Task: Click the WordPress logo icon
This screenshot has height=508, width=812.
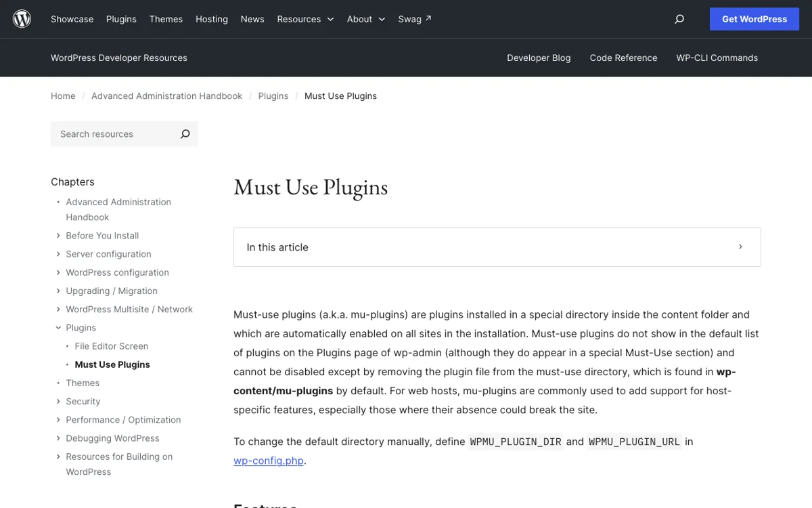Action: tap(22, 19)
